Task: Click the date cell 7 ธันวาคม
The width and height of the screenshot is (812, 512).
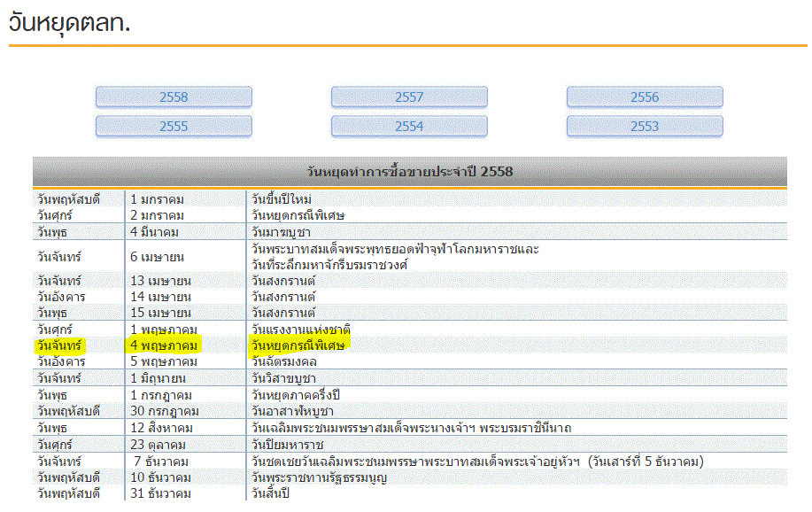Action: (x=161, y=462)
